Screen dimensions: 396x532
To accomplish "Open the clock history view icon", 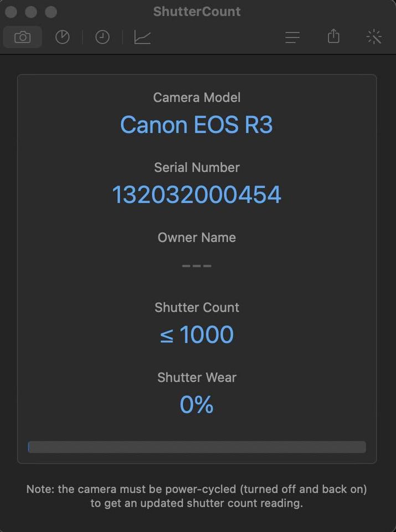I will pos(102,37).
